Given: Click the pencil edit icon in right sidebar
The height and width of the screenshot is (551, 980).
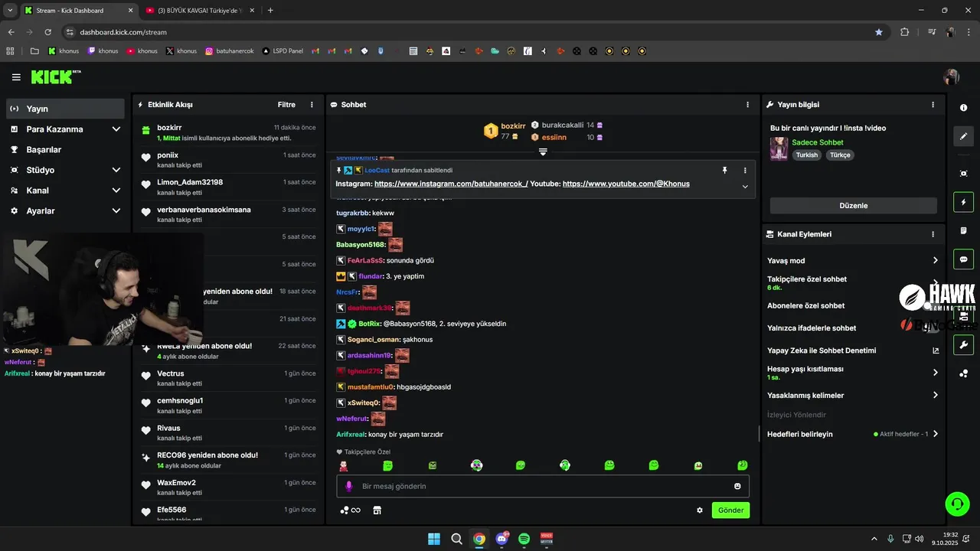Looking at the screenshot, I should 963,136.
